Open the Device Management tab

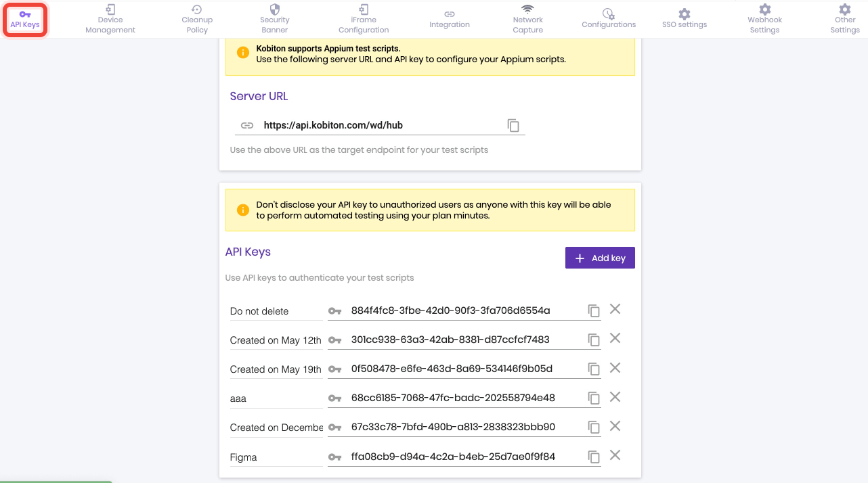(x=110, y=20)
